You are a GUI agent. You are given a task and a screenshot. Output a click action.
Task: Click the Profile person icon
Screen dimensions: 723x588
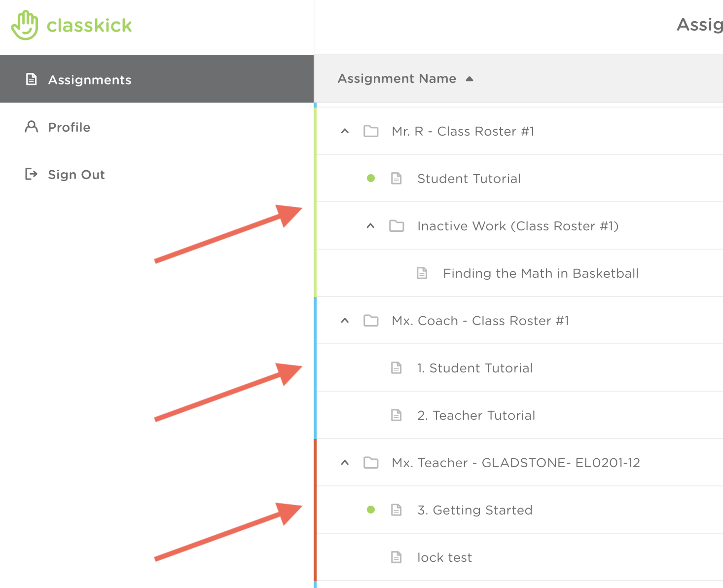tap(32, 127)
